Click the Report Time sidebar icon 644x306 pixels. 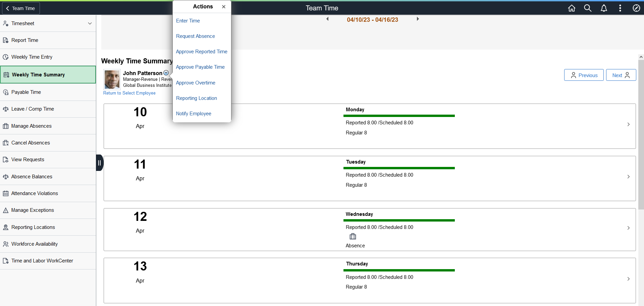[6, 40]
